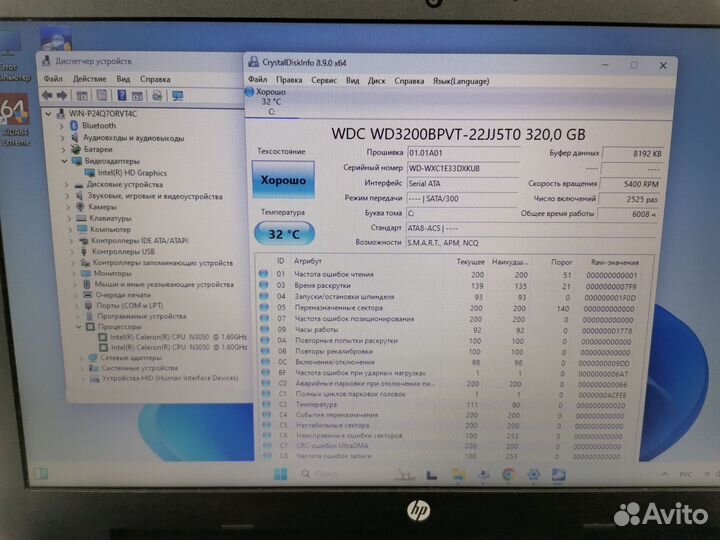
Task: Open the File Explorer icon on the taskbar
Action: (458, 474)
